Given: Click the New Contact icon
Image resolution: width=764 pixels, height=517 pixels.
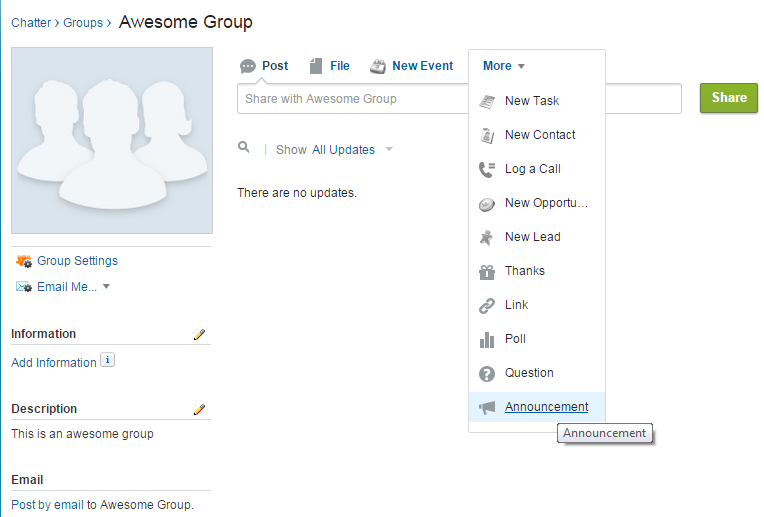Looking at the screenshot, I should (487, 135).
